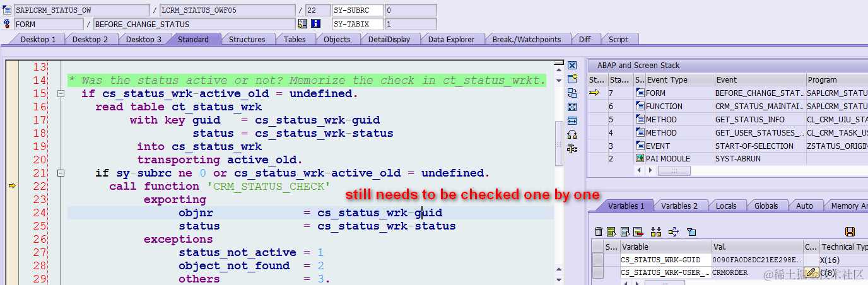Click the SY-SUBRC variable name field
Image resolution: width=868 pixels, height=285 pixels.
coord(358,10)
